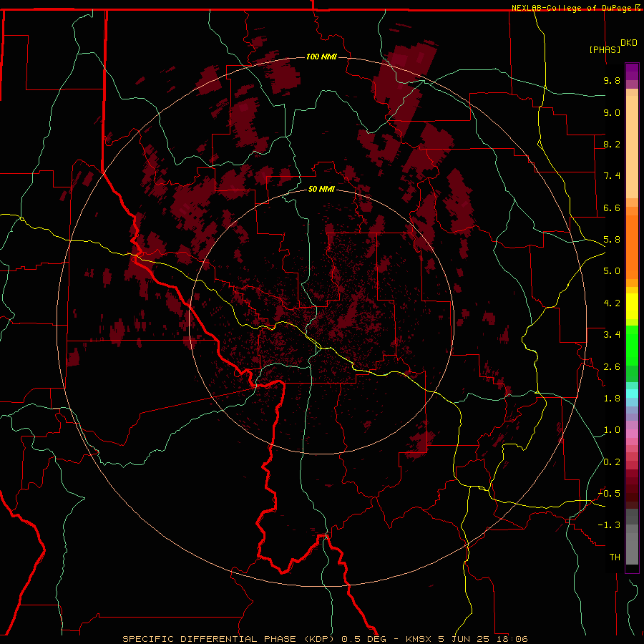Click the [PHAS] units label
This screenshot has width=644, height=644.
pyautogui.click(x=605, y=49)
